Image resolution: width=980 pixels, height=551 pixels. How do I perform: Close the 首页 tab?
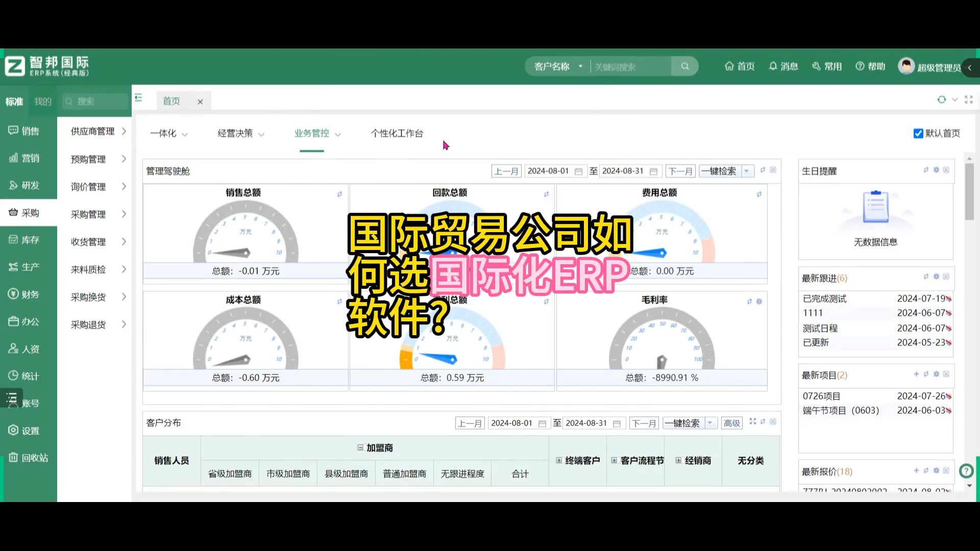pos(200,102)
